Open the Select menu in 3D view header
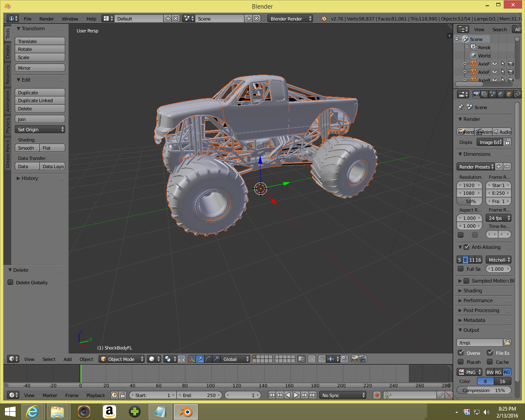The height and width of the screenshot is (420, 525). pos(49,359)
